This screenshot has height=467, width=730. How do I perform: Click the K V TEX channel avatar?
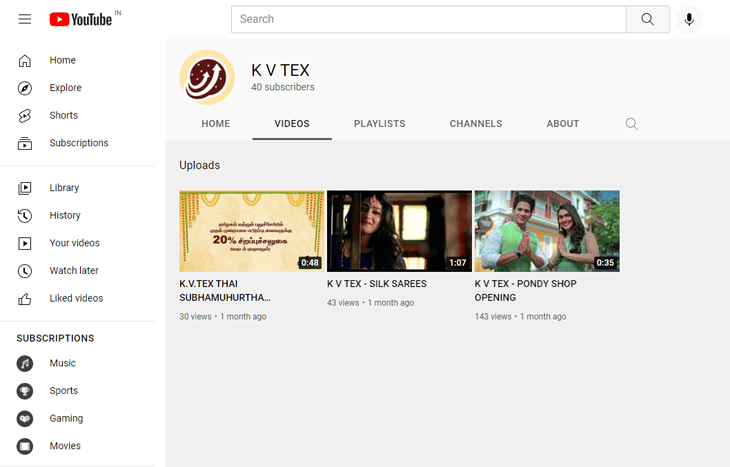[x=207, y=77]
